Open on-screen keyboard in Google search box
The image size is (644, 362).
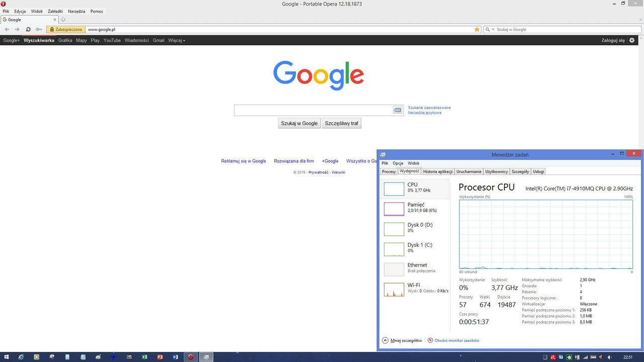pyautogui.click(x=397, y=110)
